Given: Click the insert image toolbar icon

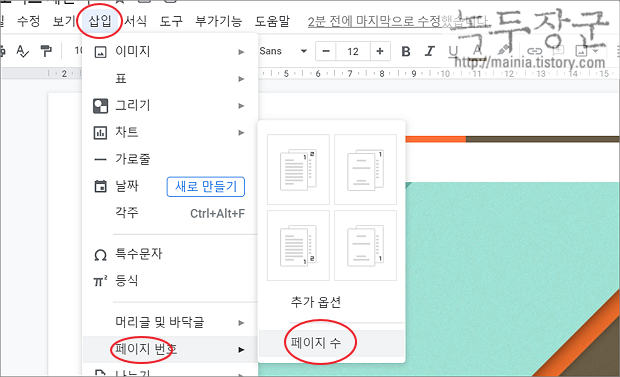Looking at the screenshot, I should [581, 51].
